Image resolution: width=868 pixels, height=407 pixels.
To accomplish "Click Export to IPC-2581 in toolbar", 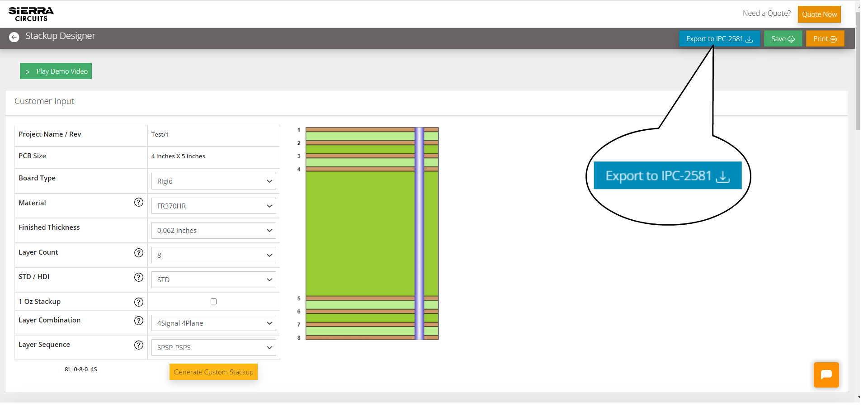I will click(719, 39).
